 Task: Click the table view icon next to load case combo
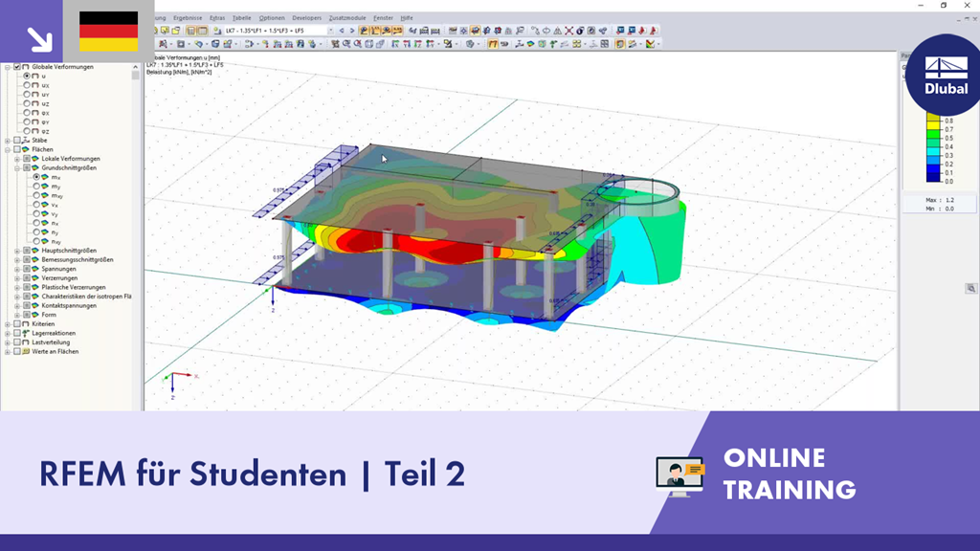[203, 31]
